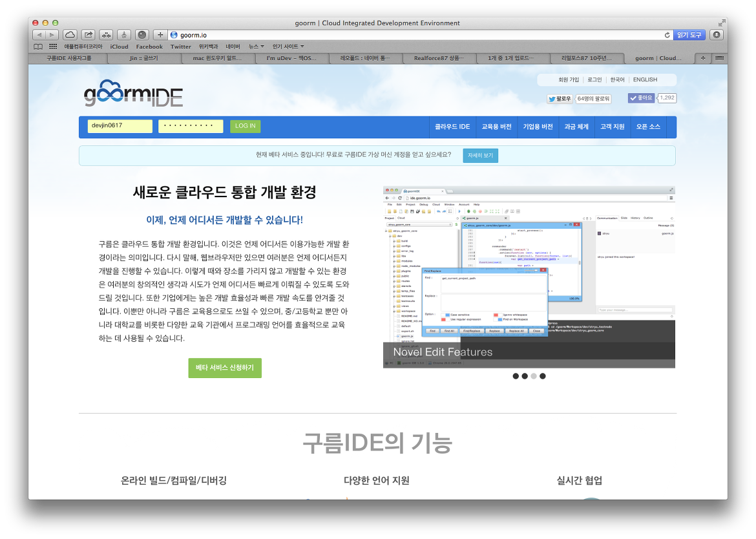Viewport: 756px width, 539px height.
Task: Click the goormIDE logo
Action: click(133, 94)
